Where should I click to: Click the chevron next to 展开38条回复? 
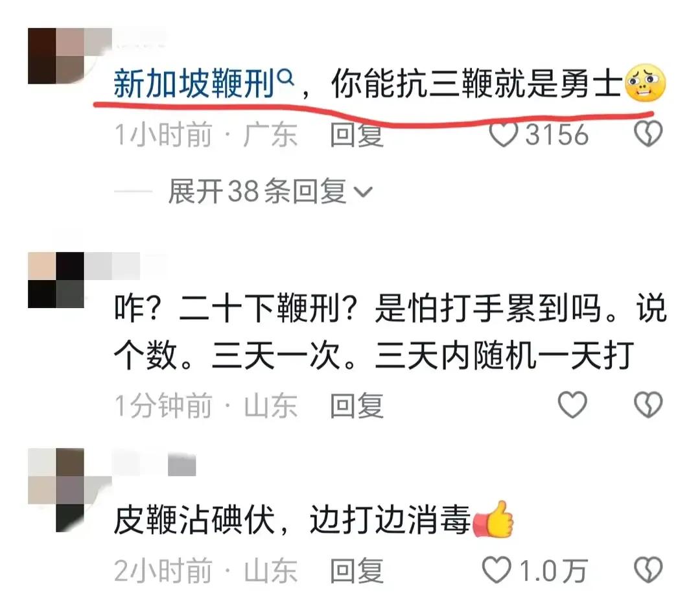(x=363, y=192)
